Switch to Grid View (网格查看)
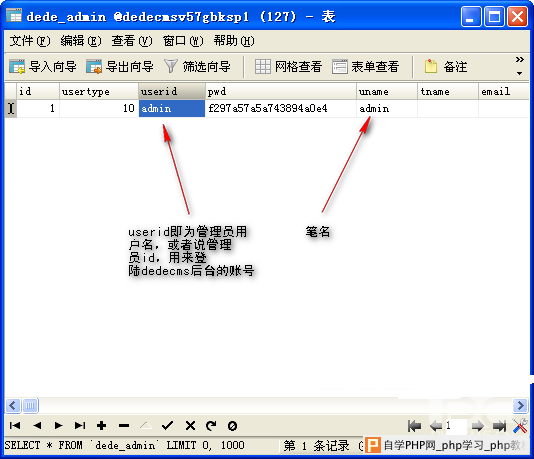Image resolution: width=534 pixels, height=459 pixels. click(x=288, y=66)
